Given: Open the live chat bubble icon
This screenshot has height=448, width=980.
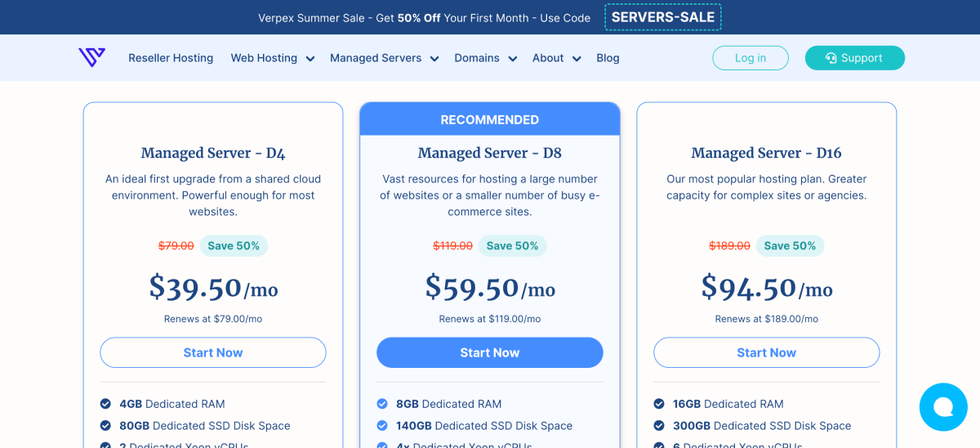Looking at the screenshot, I should tap(943, 407).
